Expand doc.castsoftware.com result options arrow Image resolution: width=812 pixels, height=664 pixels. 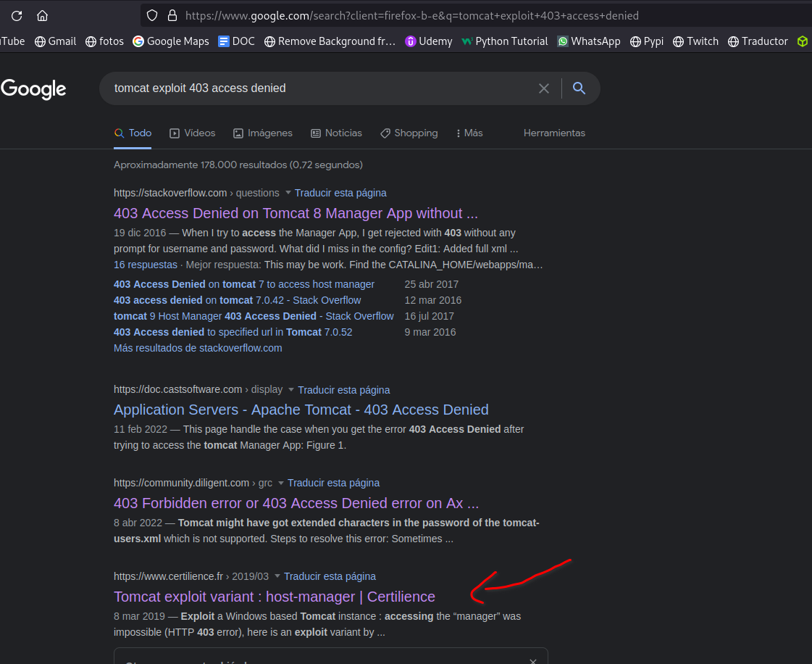[x=291, y=390]
